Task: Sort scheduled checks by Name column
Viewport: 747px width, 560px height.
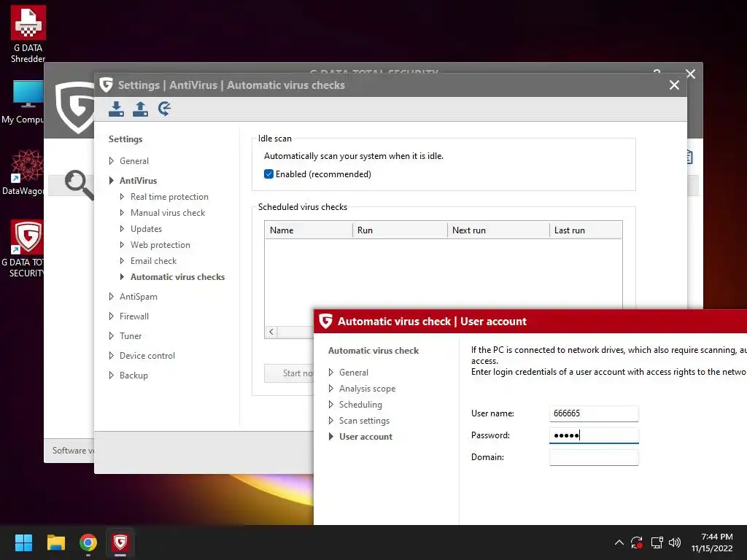Action: (x=309, y=230)
